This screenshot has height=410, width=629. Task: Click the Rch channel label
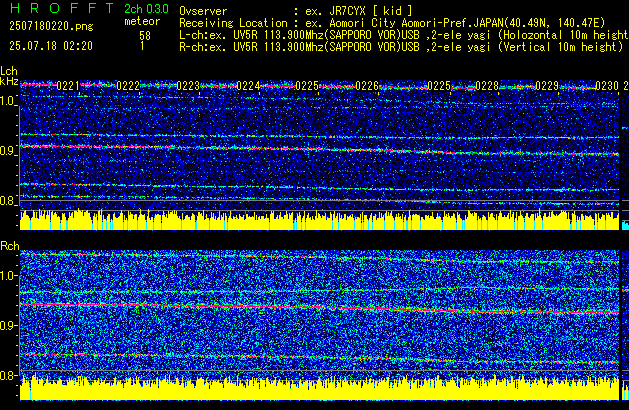pyautogui.click(x=10, y=246)
